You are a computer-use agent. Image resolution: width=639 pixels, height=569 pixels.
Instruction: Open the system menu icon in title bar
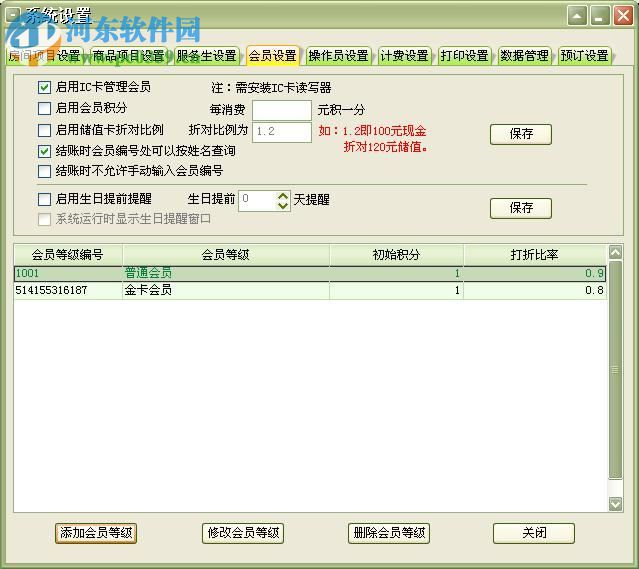pos(14,15)
